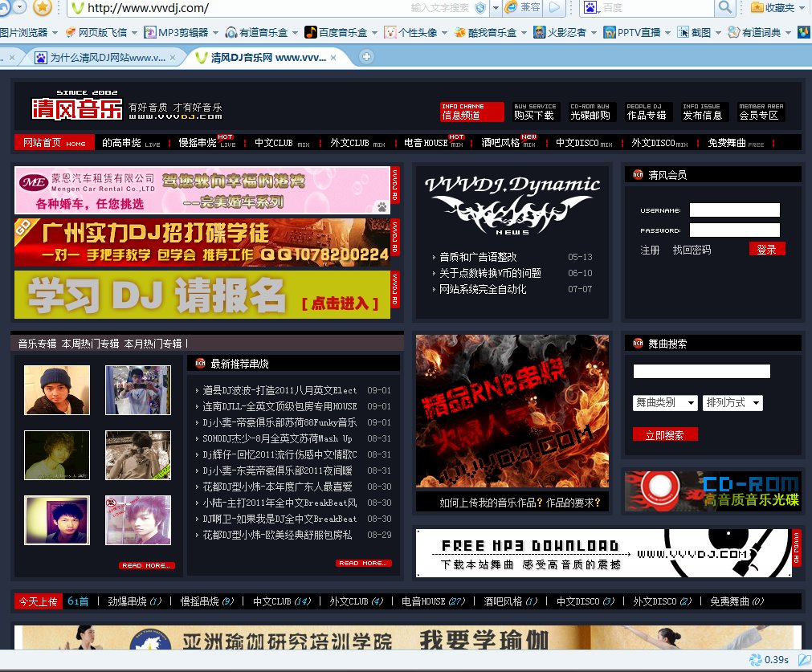Click the Baidu paw search engine icon
812x672 pixels.
(x=590, y=7)
